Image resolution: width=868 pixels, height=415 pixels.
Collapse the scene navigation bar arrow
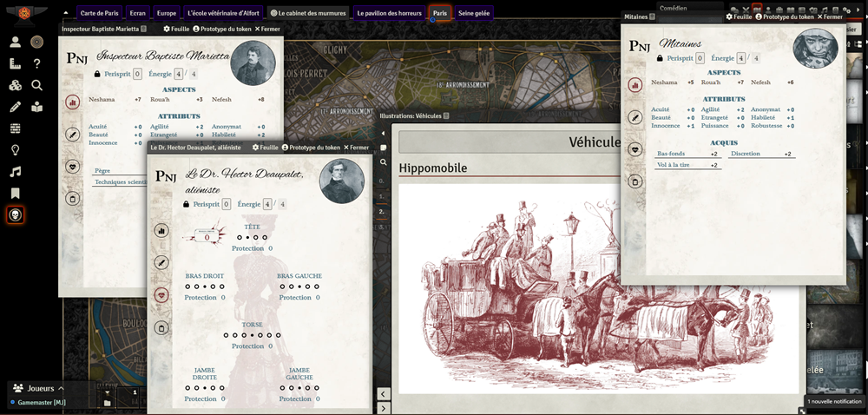click(x=66, y=13)
